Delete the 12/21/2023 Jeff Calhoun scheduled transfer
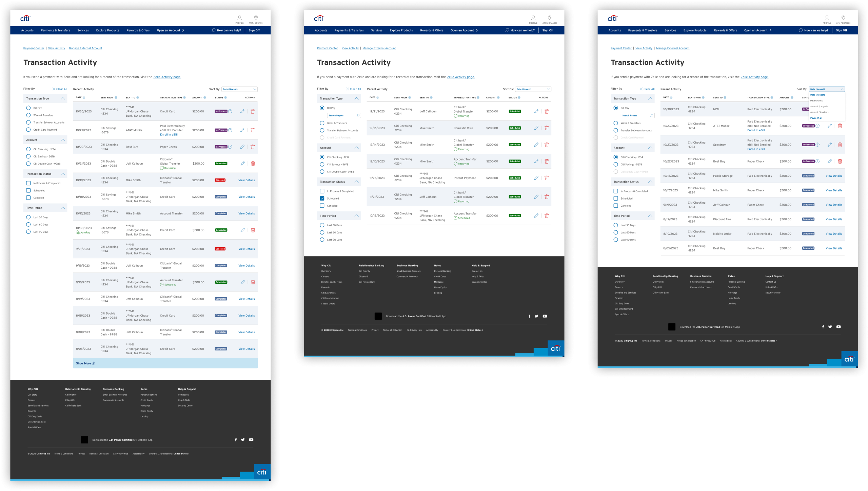 (547, 111)
